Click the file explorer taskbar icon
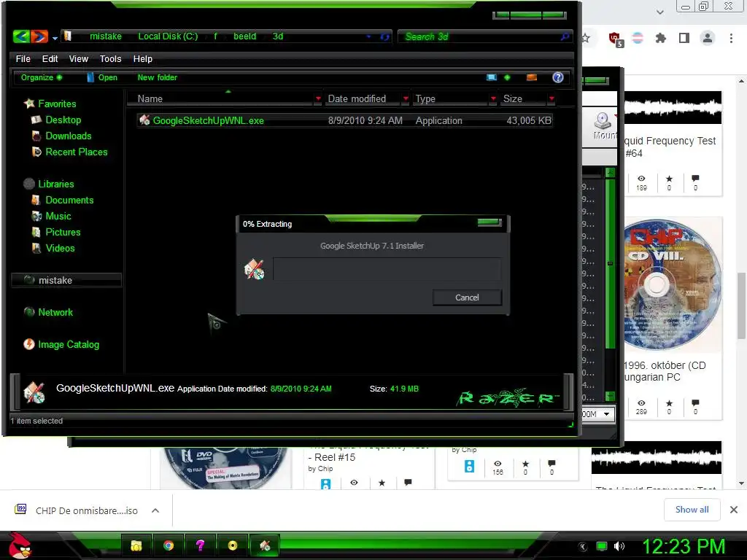The height and width of the screenshot is (560, 747). pyautogui.click(x=136, y=545)
